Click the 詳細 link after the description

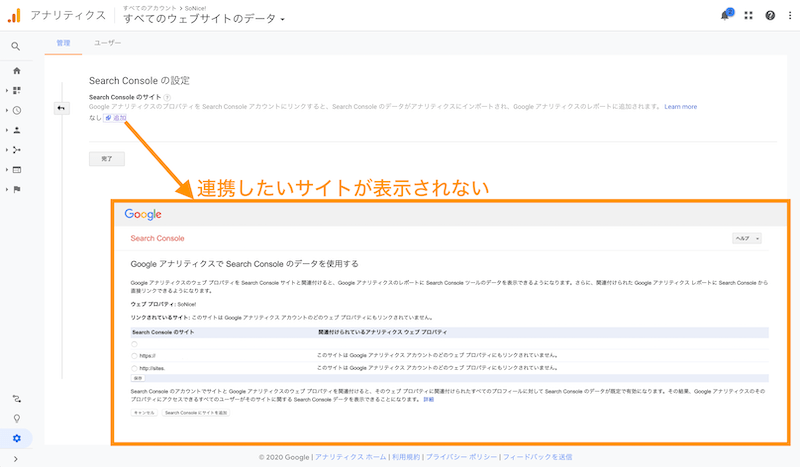pos(429,400)
